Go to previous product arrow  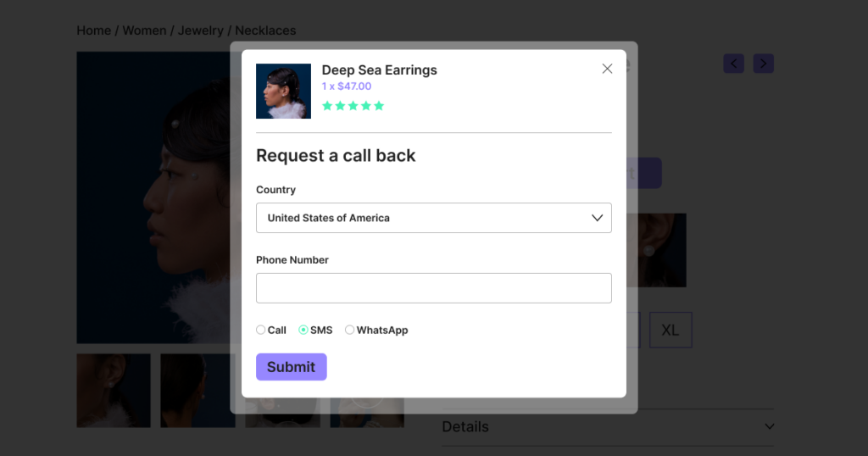pos(733,64)
